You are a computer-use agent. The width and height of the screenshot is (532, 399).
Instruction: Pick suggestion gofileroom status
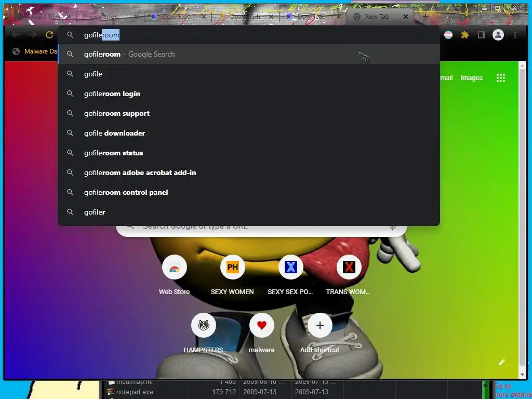(249, 153)
